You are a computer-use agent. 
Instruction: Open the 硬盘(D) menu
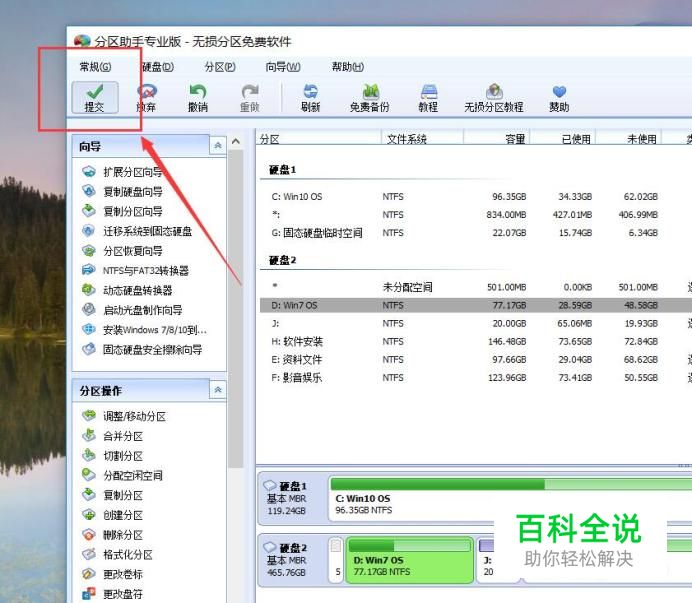[158, 67]
